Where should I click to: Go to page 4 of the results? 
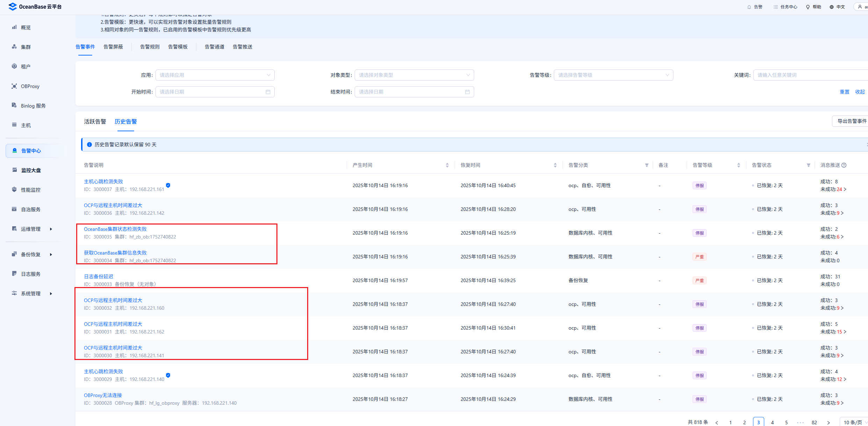772,422
